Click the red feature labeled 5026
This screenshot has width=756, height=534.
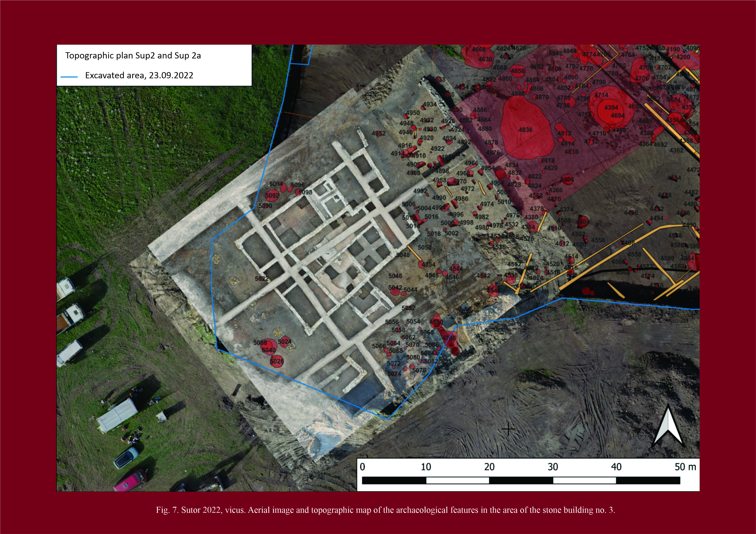pos(276,361)
